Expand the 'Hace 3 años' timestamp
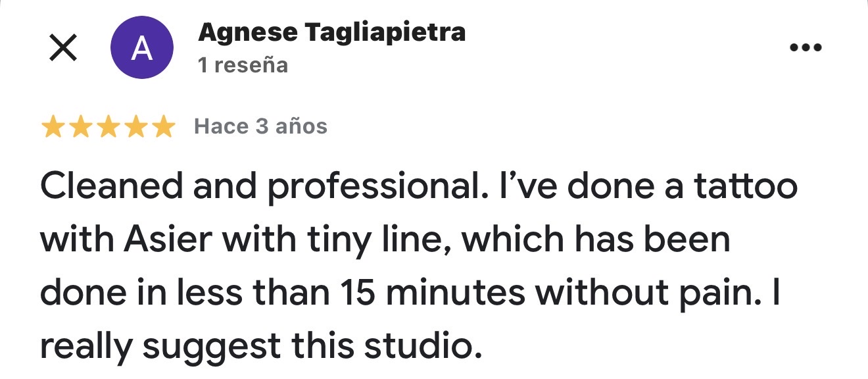This screenshot has height=379, width=868. click(x=260, y=126)
